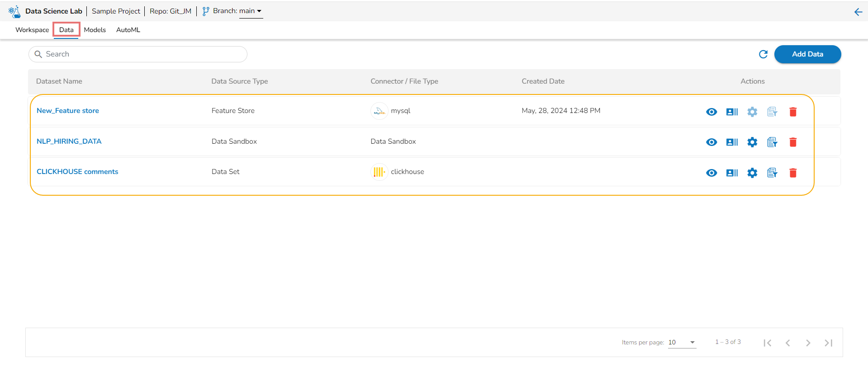This screenshot has width=868, height=367.
Task: Open data profile icon for NLP_HIRING_DATA
Action: (x=731, y=142)
